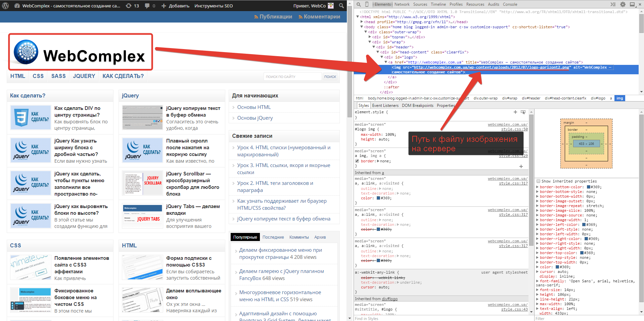The image size is (644, 321).
Task: Expand the head element node
Action: [x=362, y=22]
